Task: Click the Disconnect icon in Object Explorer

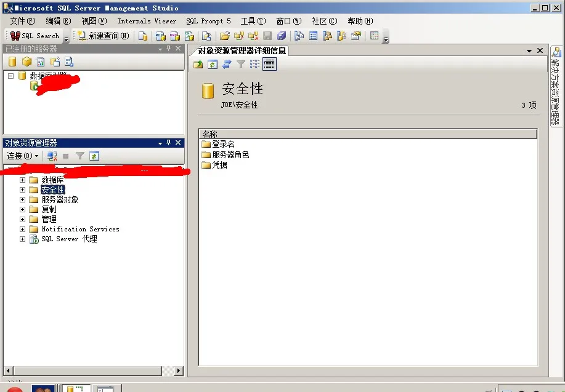Action: (52, 156)
